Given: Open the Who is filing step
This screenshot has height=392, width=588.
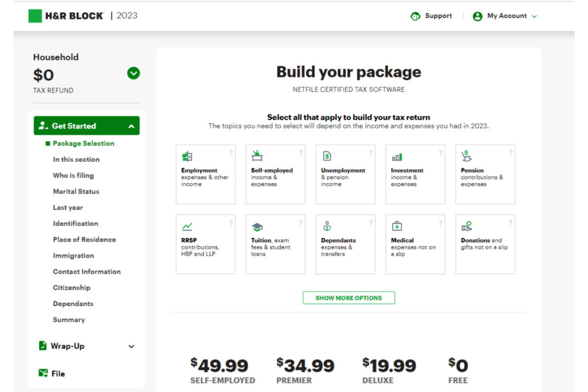Looking at the screenshot, I should [73, 175].
